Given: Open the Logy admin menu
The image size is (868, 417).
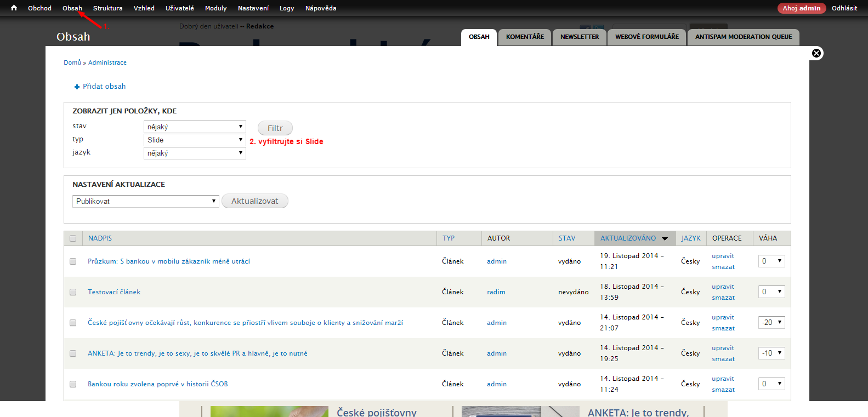Looking at the screenshot, I should (x=287, y=8).
